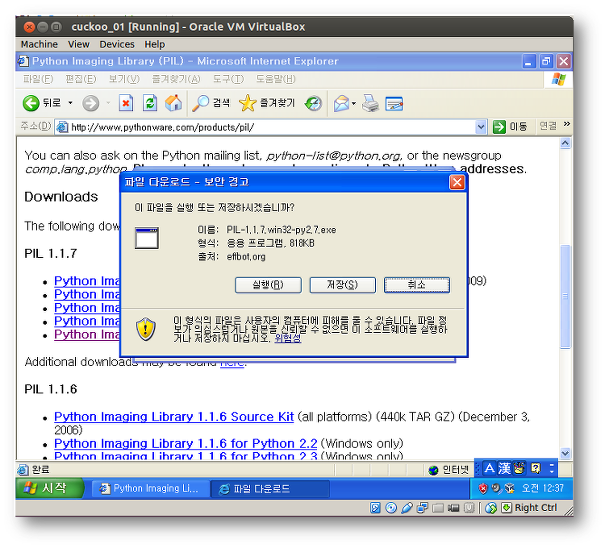Click the VirtualBox network status icon
The image size is (605, 548).
point(422,508)
